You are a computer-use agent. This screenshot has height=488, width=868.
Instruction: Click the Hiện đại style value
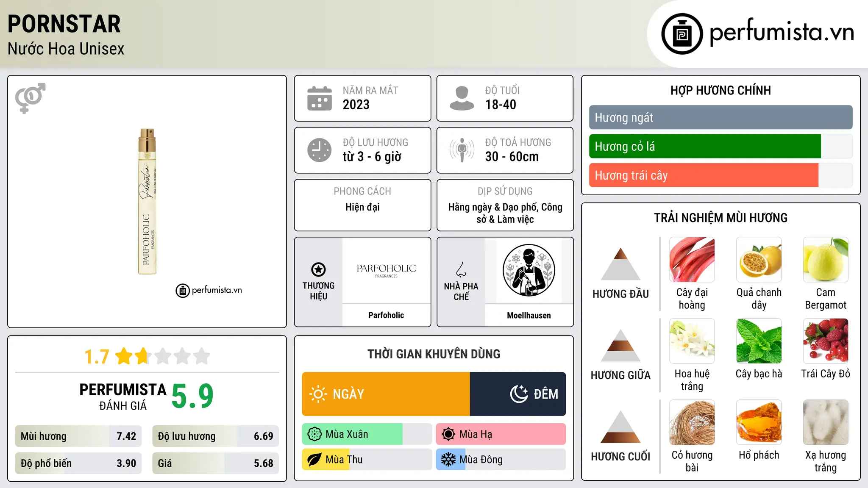362,207
